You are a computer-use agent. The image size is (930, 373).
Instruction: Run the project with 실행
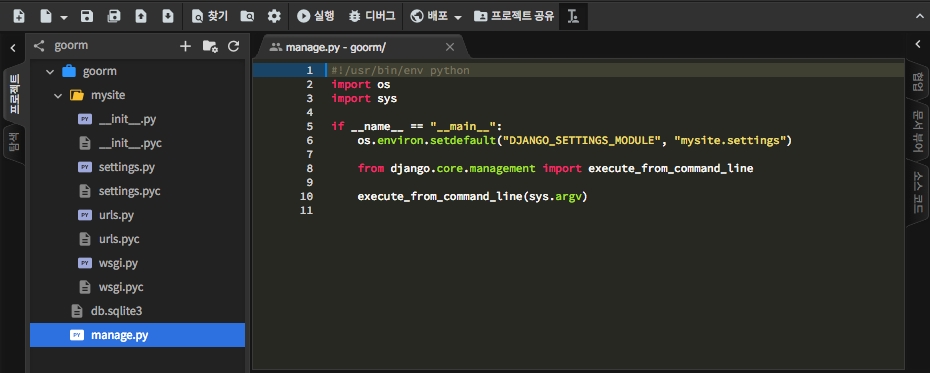316,16
